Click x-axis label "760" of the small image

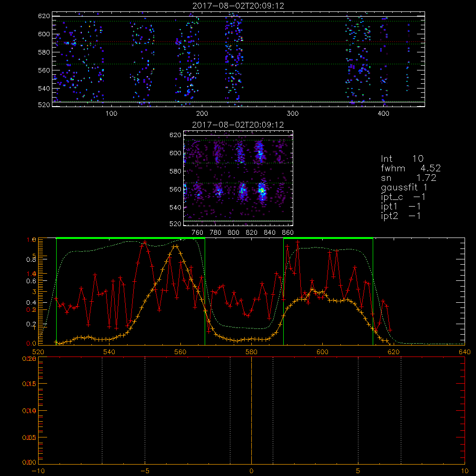[x=198, y=233]
